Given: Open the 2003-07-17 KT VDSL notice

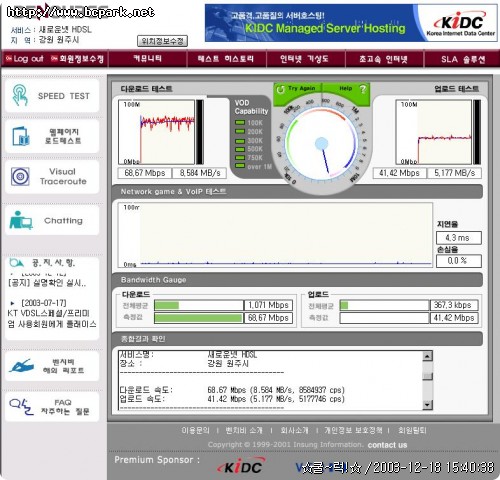Looking at the screenshot, I should pyautogui.click(x=52, y=314).
